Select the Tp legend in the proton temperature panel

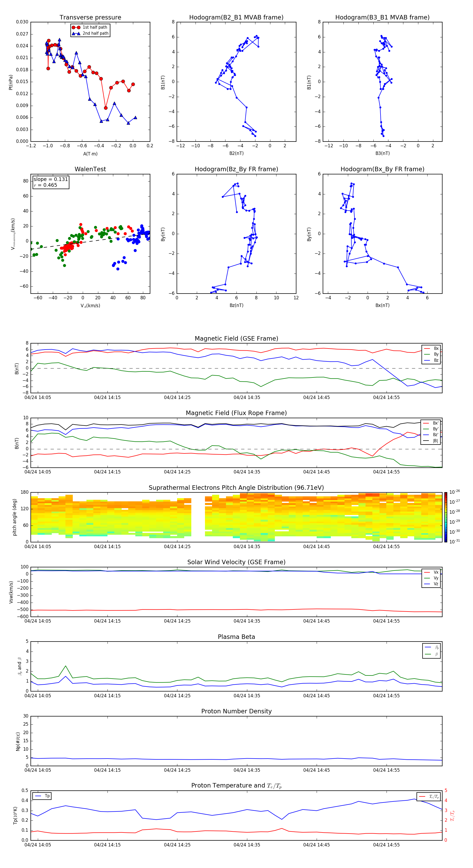(x=42, y=796)
